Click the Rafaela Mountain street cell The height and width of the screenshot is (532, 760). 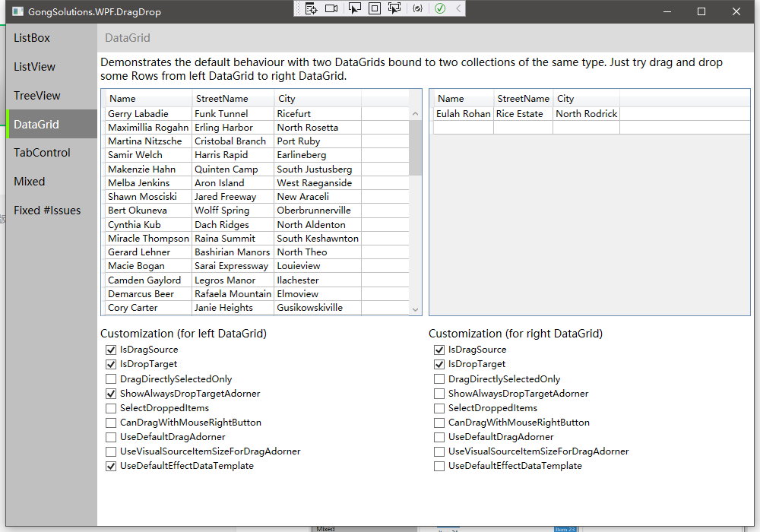[233, 293]
